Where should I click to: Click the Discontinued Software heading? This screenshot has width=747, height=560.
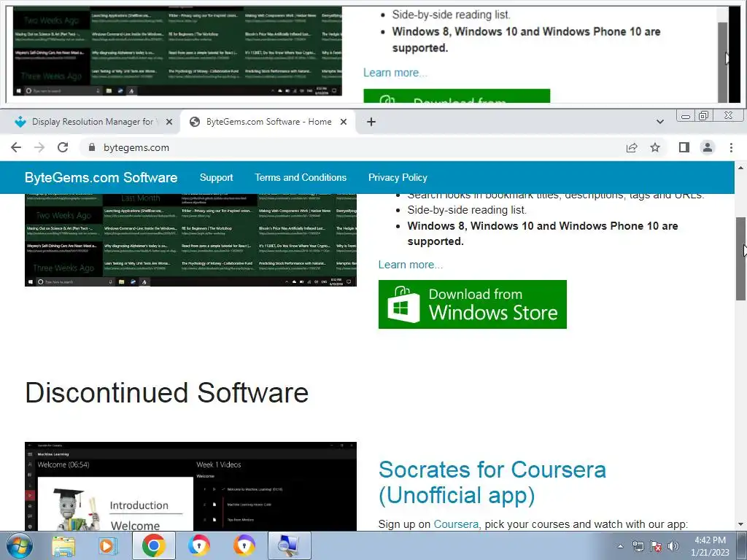(167, 393)
